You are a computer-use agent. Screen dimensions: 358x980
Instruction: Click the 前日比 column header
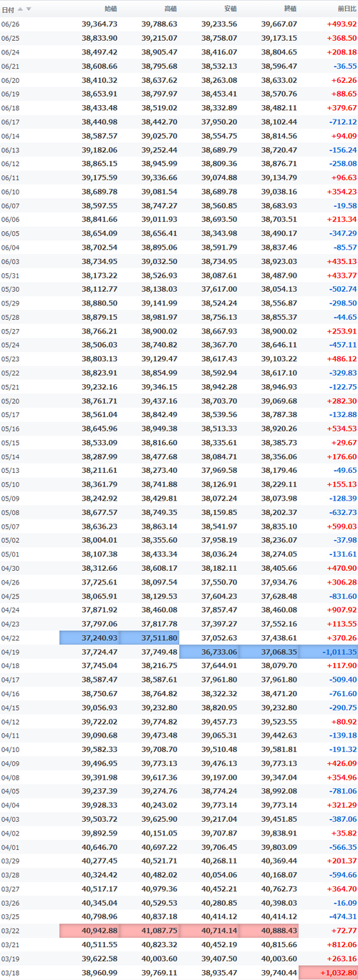[346, 9]
